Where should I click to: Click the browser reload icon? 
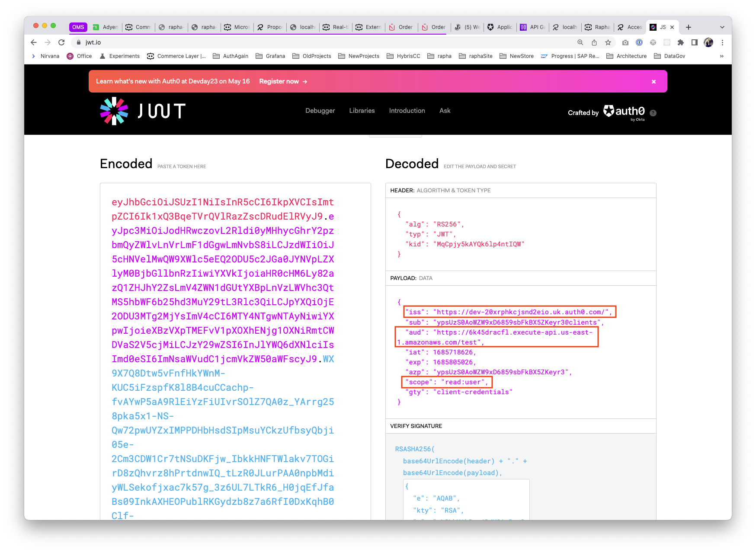coord(61,42)
